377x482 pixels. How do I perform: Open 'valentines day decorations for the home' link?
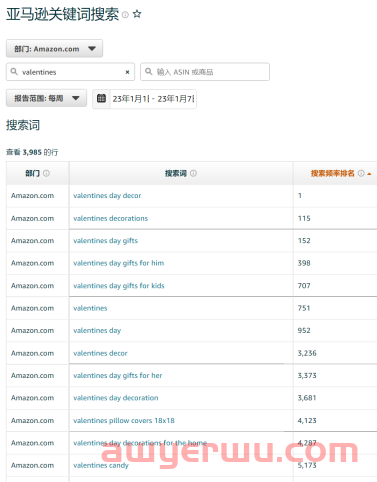[x=140, y=443]
